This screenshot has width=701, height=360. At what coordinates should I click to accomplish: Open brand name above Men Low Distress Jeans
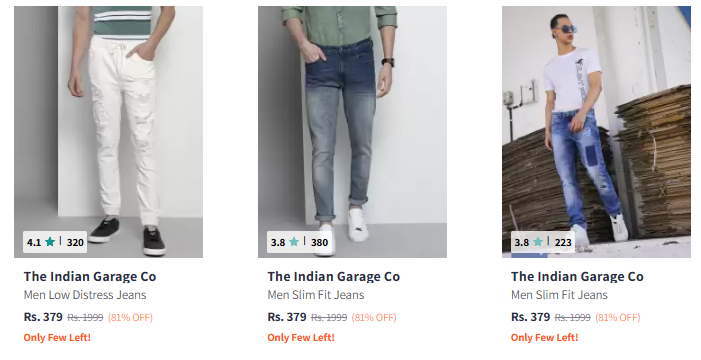tap(90, 276)
